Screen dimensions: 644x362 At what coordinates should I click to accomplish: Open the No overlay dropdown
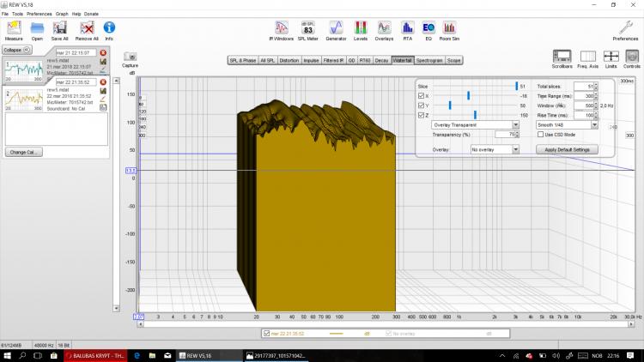[x=495, y=149]
